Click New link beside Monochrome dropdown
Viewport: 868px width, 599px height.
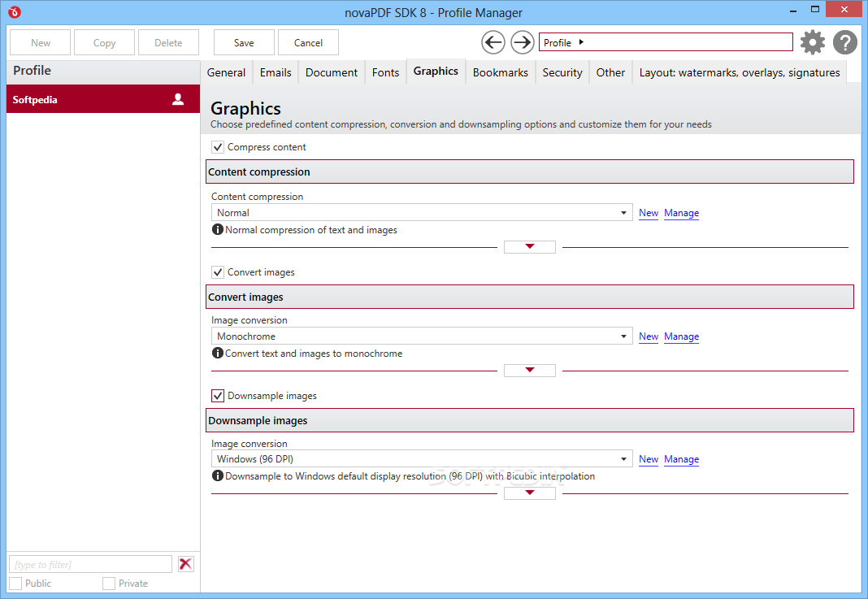[x=649, y=336]
